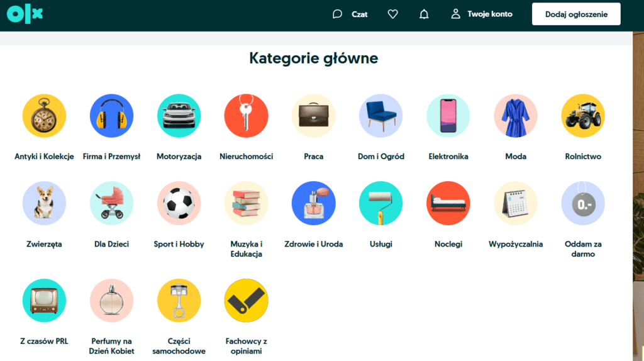
Task: Open the Moda category label
Action: (515, 157)
